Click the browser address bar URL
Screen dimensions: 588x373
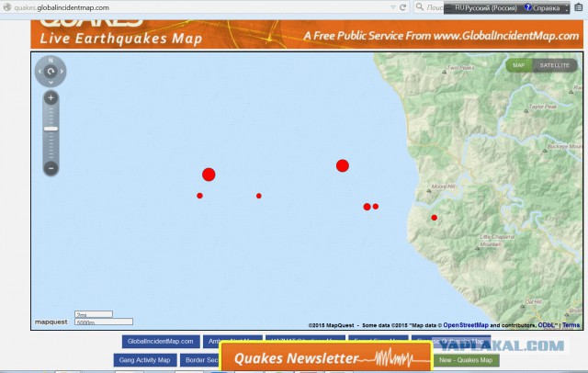(62, 7)
